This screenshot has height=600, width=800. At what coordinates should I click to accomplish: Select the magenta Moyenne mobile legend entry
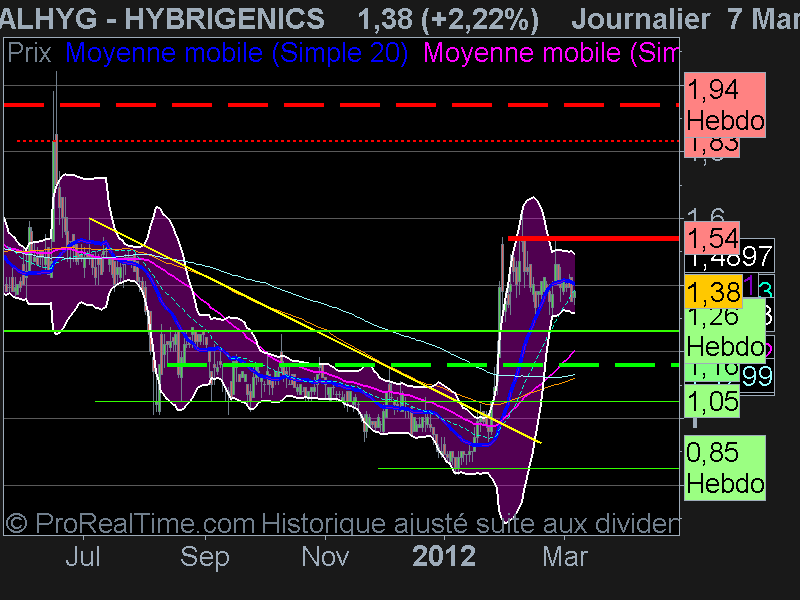pos(551,53)
